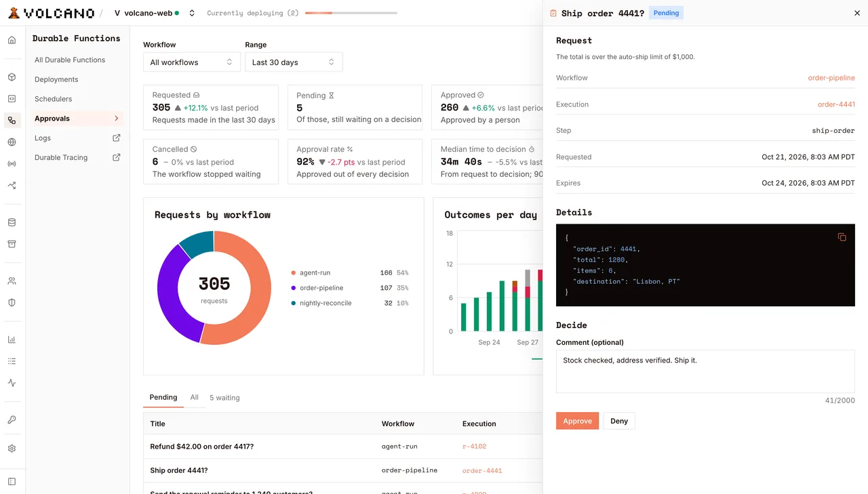Open the database cylinder icon in sidebar
Image resolution: width=868 pixels, height=494 pixels.
point(12,222)
